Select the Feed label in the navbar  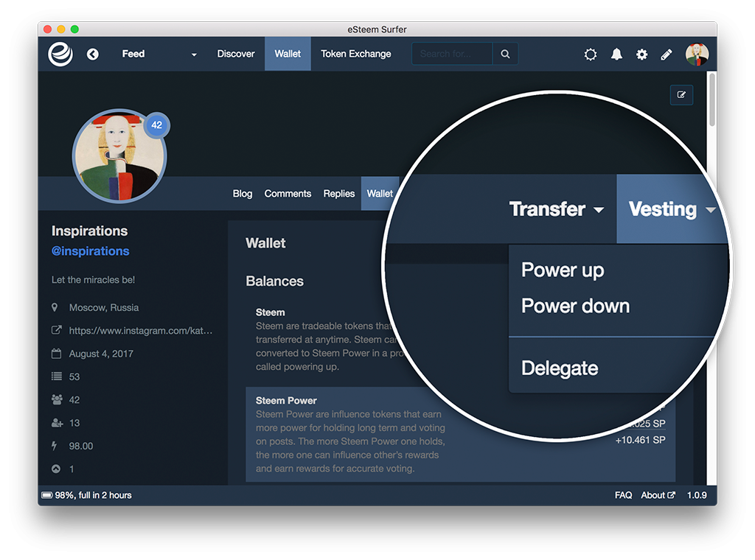(x=133, y=54)
